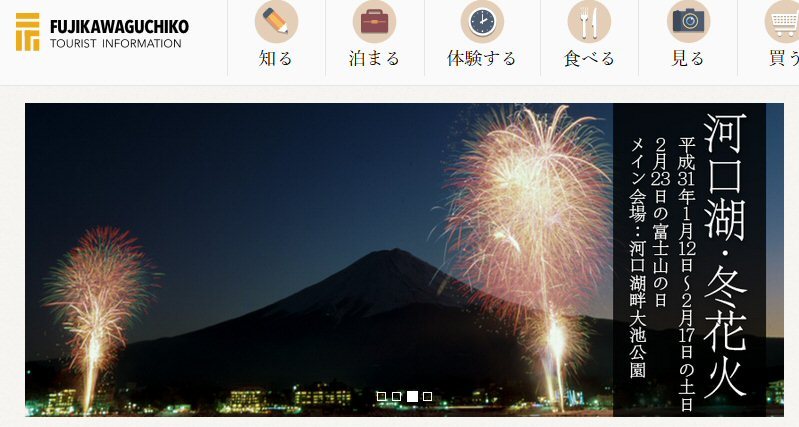Open the shopping cart icon

click(783, 21)
